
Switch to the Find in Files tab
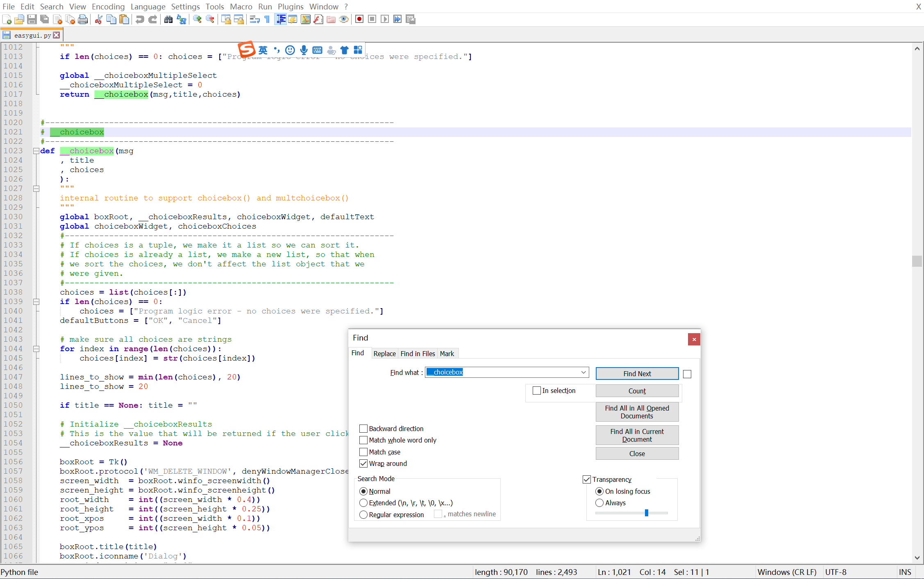418,354
